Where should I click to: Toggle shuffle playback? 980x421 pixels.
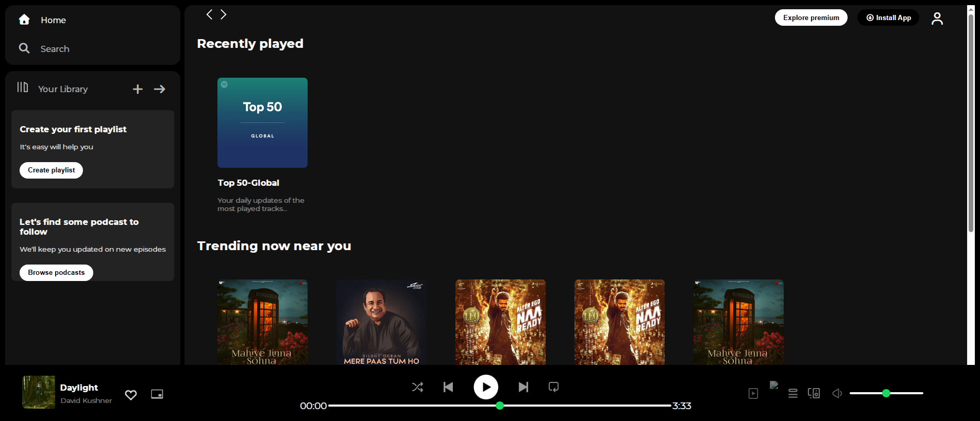[417, 387]
